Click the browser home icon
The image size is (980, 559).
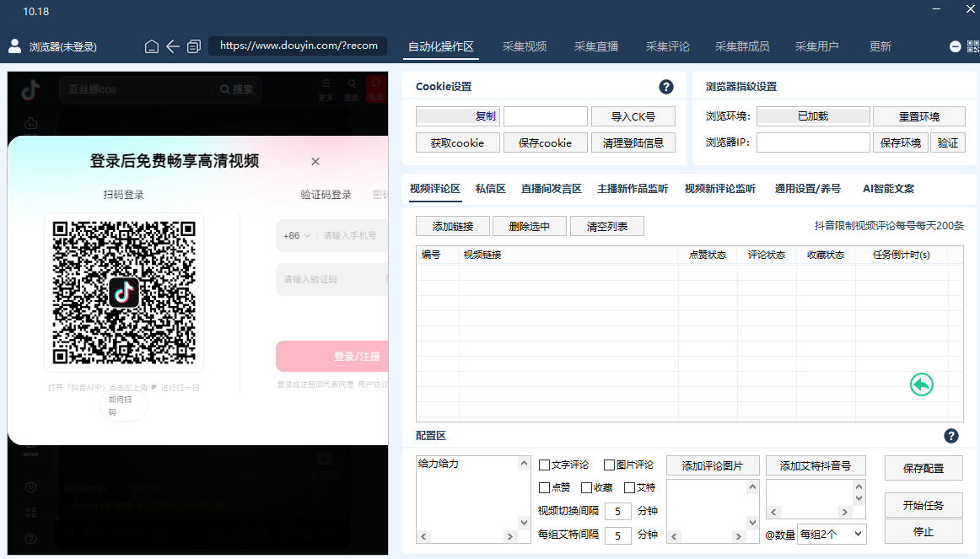point(151,47)
